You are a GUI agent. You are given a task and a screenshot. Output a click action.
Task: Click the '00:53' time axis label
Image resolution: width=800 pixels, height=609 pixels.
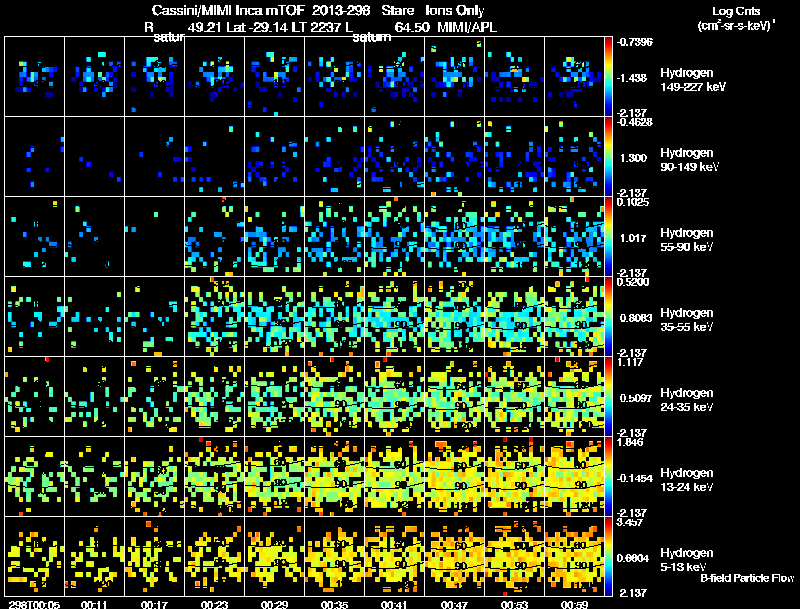[514, 604]
